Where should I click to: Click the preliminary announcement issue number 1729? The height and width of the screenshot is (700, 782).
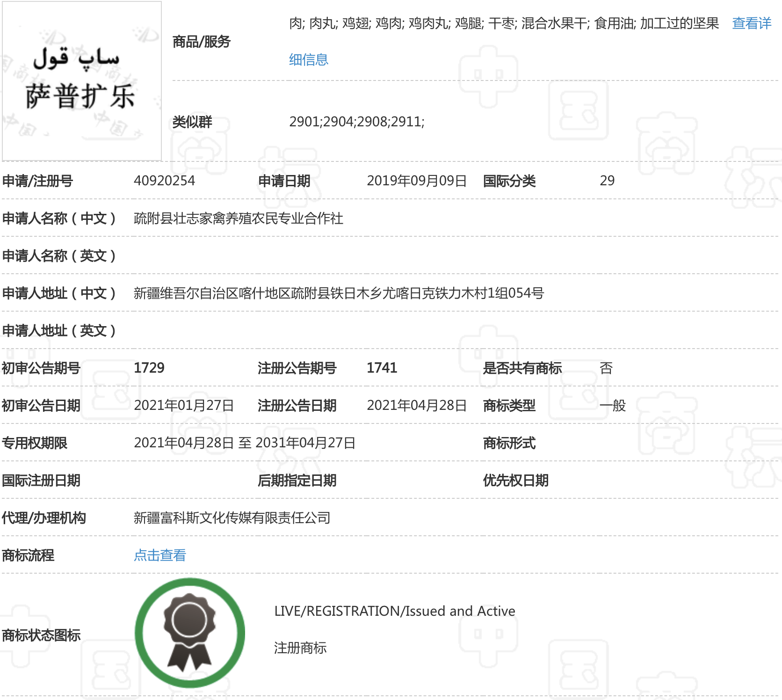tap(149, 368)
